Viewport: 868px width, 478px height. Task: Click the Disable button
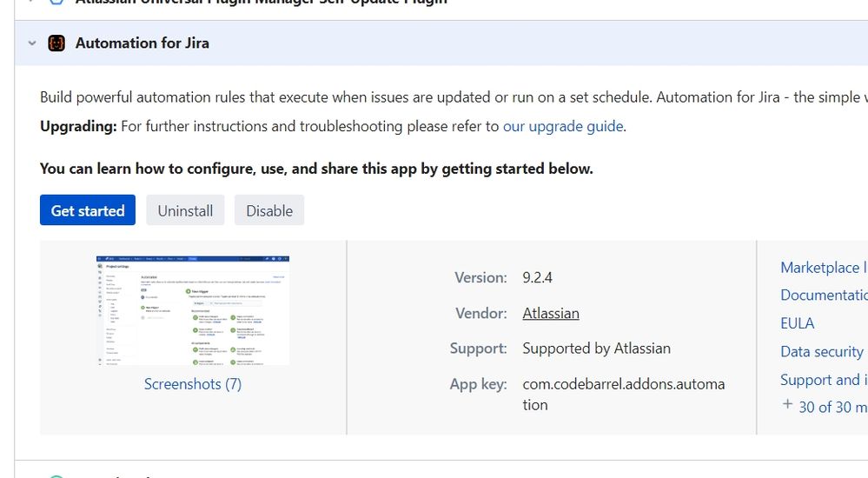[x=269, y=210]
